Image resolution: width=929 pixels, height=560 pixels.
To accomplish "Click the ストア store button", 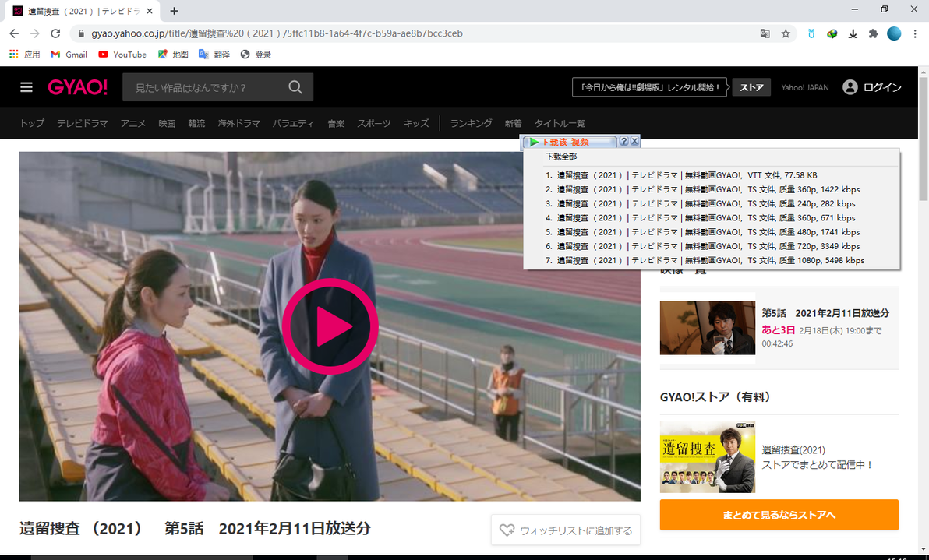I will (x=751, y=87).
